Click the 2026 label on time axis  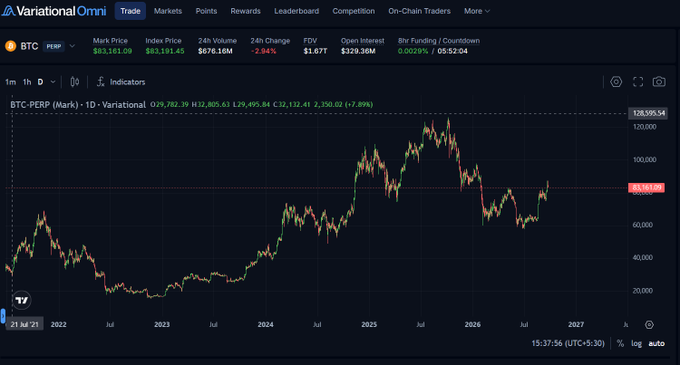[473, 324]
